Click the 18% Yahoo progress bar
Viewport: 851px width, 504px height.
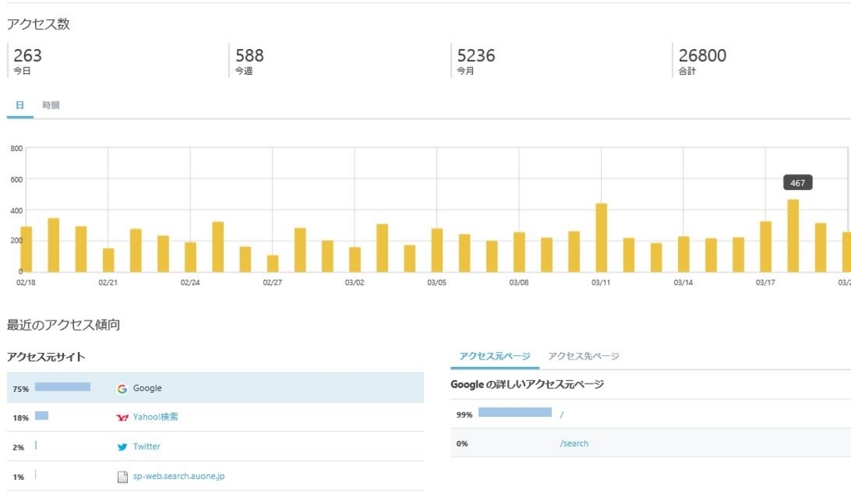click(42, 415)
